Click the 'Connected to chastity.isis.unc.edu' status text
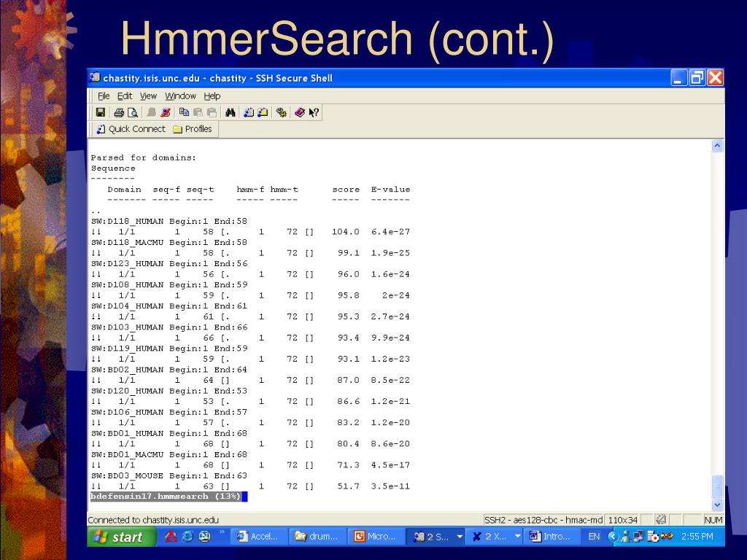This screenshot has height=560, width=747. tap(153, 520)
